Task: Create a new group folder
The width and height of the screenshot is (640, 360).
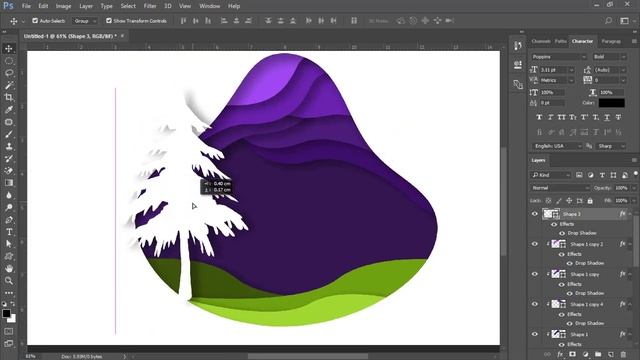Action: 598,354
